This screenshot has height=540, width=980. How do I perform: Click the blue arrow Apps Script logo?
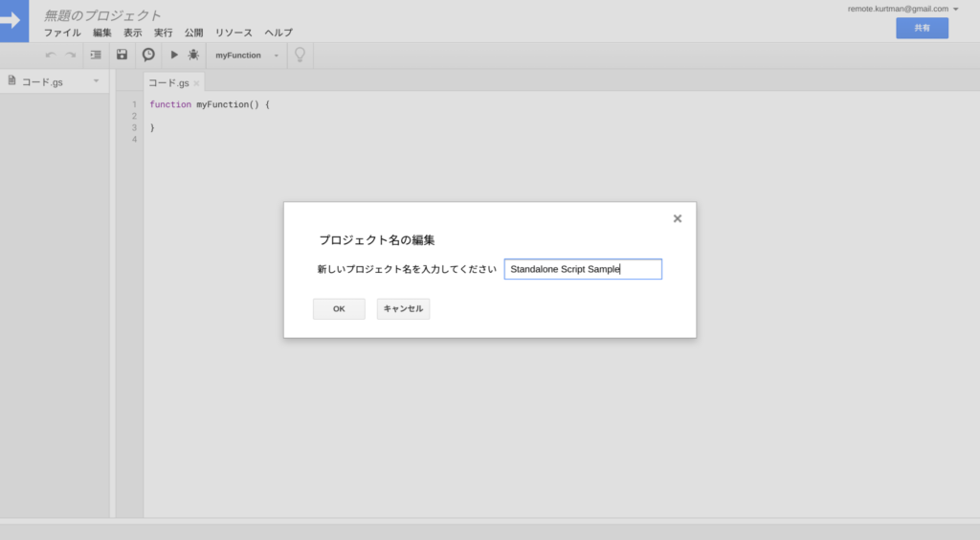tap(13, 21)
